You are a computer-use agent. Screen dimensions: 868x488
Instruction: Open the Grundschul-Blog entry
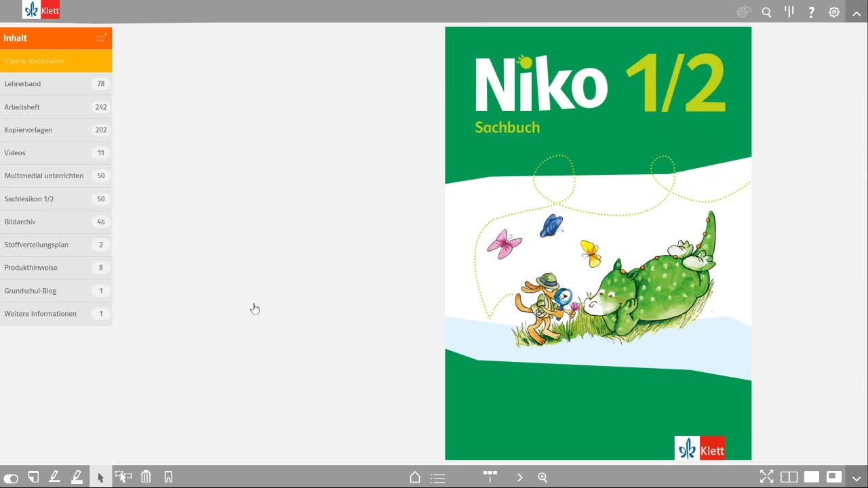(56, 291)
